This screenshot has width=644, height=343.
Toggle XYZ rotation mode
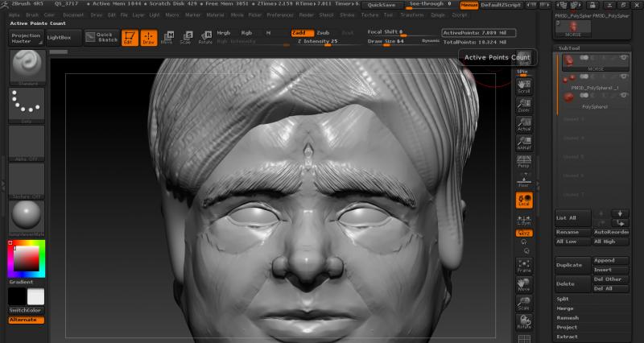(x=525, y=233)
